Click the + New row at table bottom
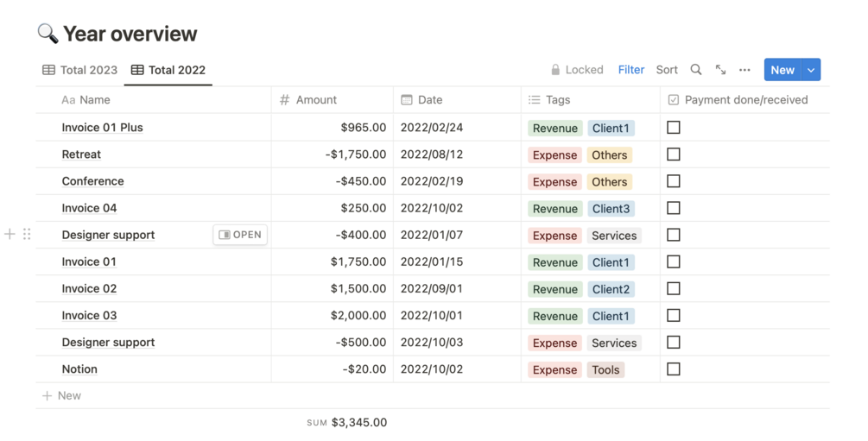The width and height of the screenshot is (868, 441). point(62,395)
